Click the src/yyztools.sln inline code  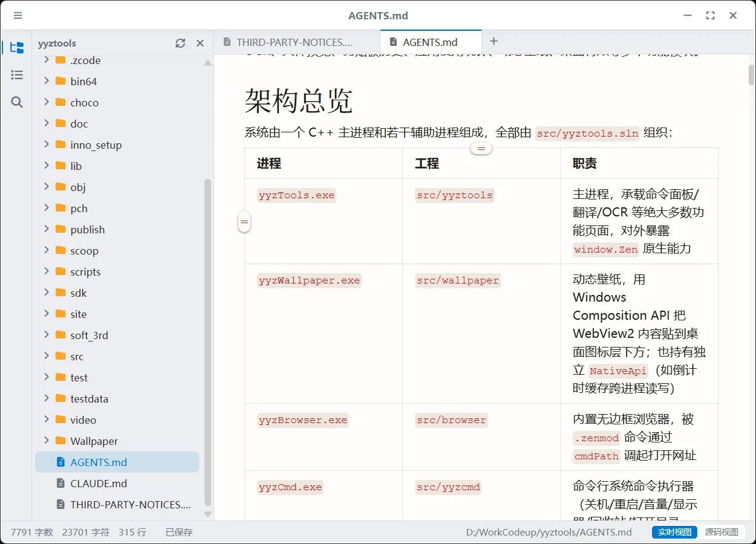click(x=587, y=134)
